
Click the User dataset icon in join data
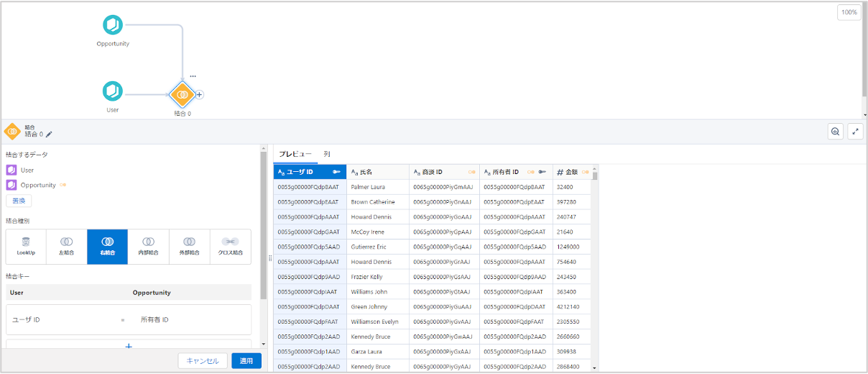click(x=11, y=170)
